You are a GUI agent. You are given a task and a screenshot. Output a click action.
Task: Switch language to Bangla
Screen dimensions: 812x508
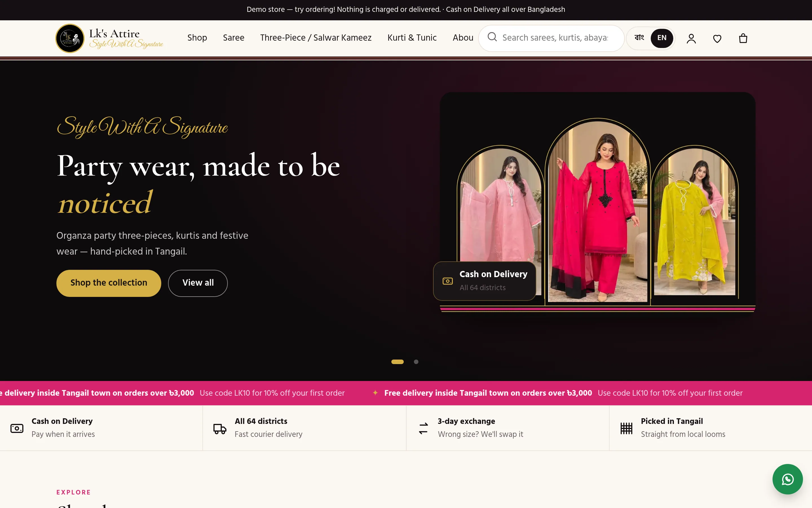pos(639,38)
